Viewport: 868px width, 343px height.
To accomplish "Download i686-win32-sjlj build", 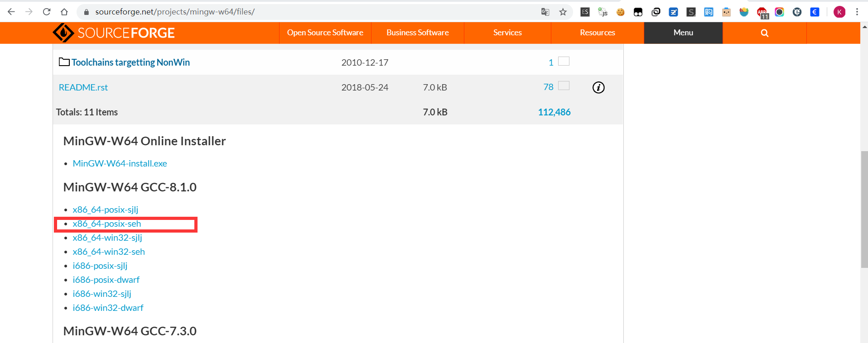I will 102,294.
